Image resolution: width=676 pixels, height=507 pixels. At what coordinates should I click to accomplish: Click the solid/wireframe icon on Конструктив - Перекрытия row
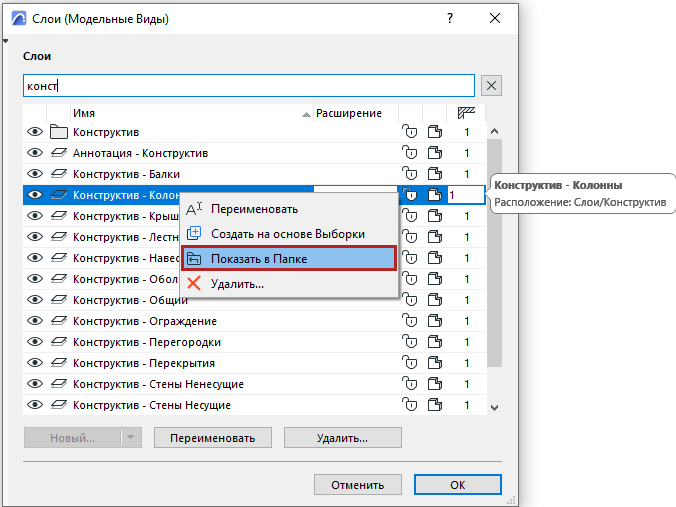point(434,363)
